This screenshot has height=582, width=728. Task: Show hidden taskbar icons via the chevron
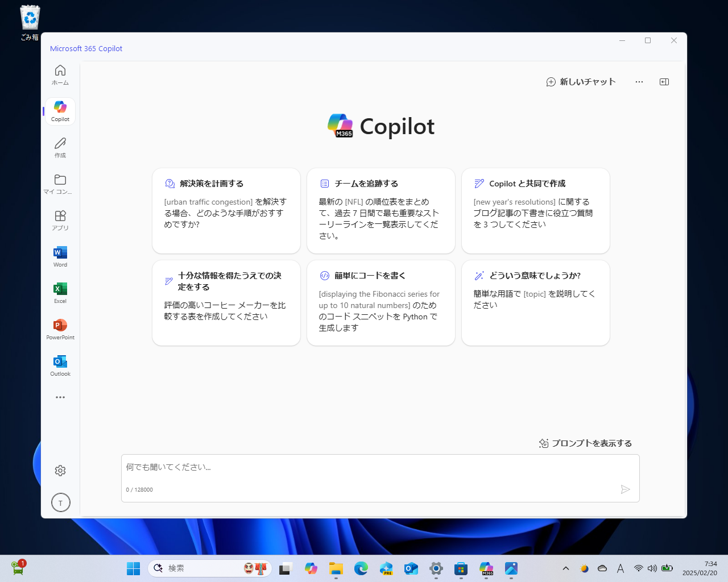click(566, 568)
